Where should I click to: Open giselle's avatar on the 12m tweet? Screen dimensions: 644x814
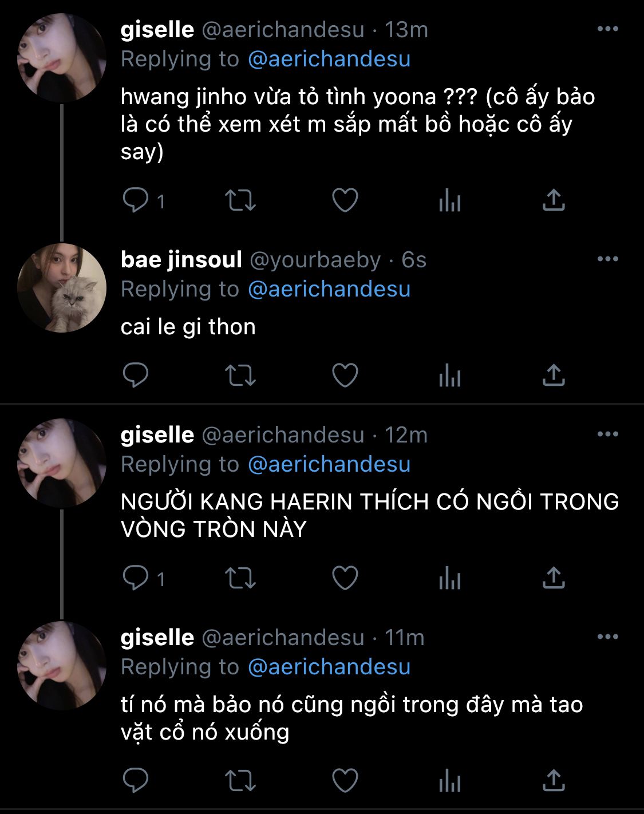click(x=62, y=463)
